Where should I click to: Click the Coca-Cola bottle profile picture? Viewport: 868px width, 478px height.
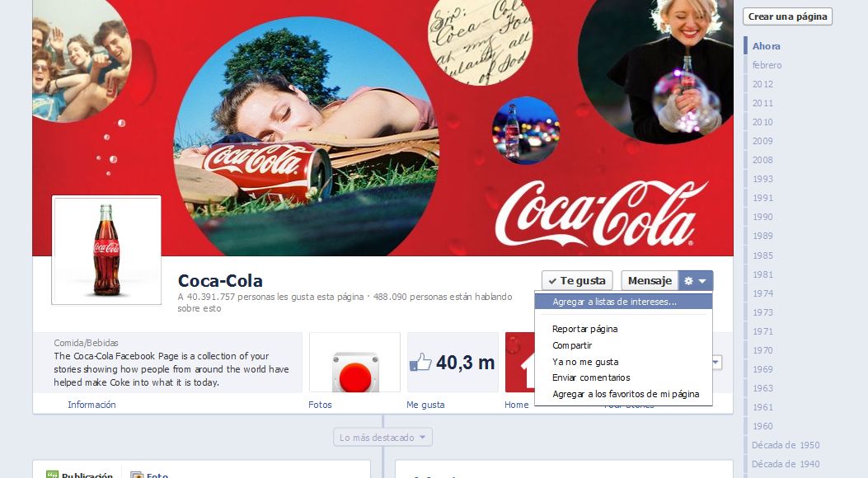(106, 250)
